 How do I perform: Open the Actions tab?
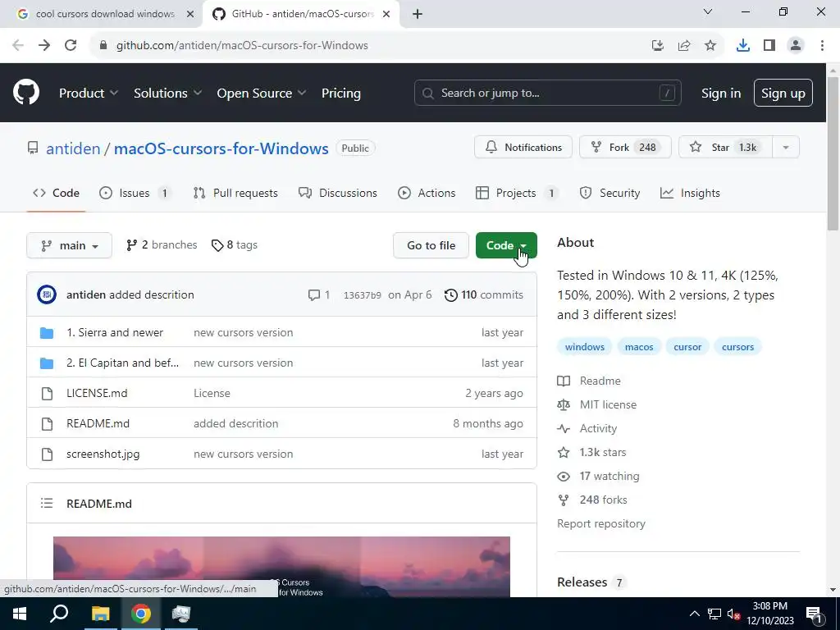tap(427, 193)
